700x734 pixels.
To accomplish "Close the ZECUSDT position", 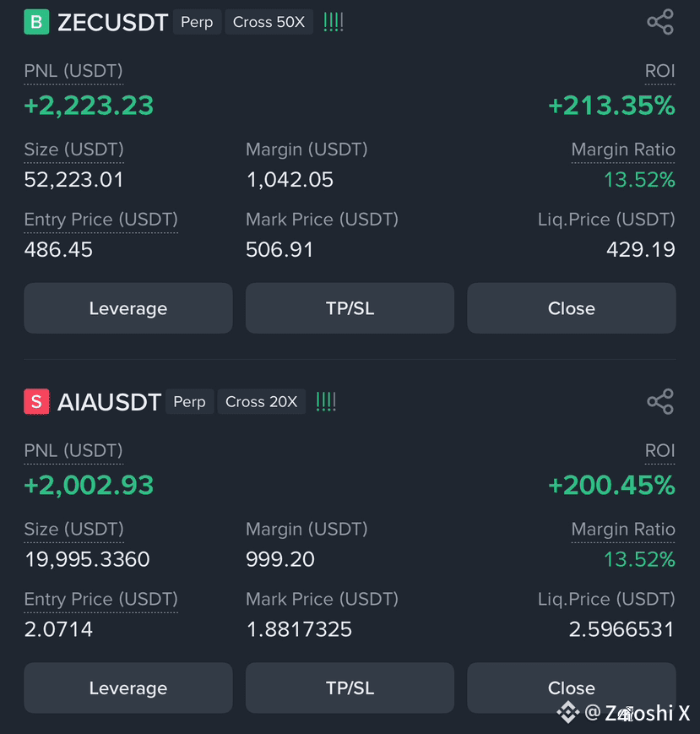I will point(572,308).
